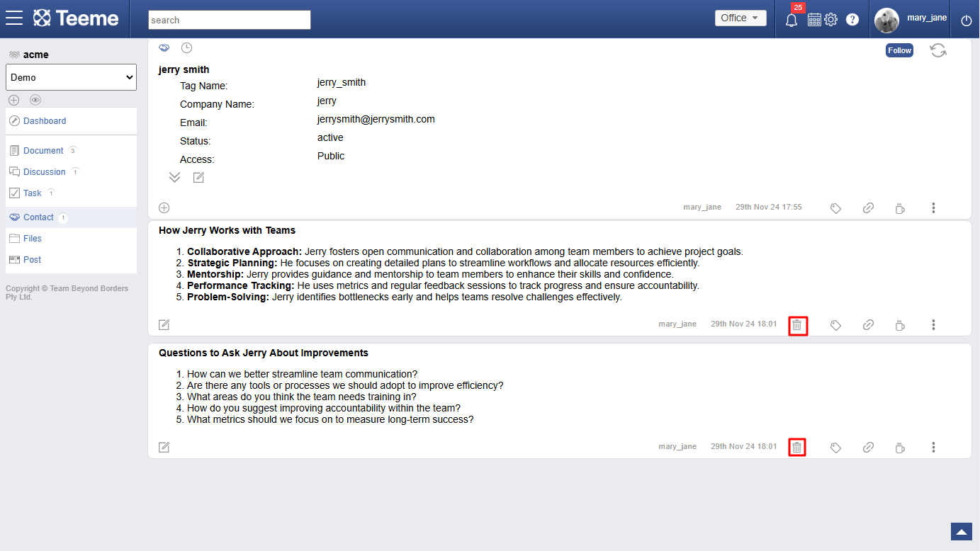
Task: Click Questions to Ask Jerry About Improvements title
Action: click(264, 353)
